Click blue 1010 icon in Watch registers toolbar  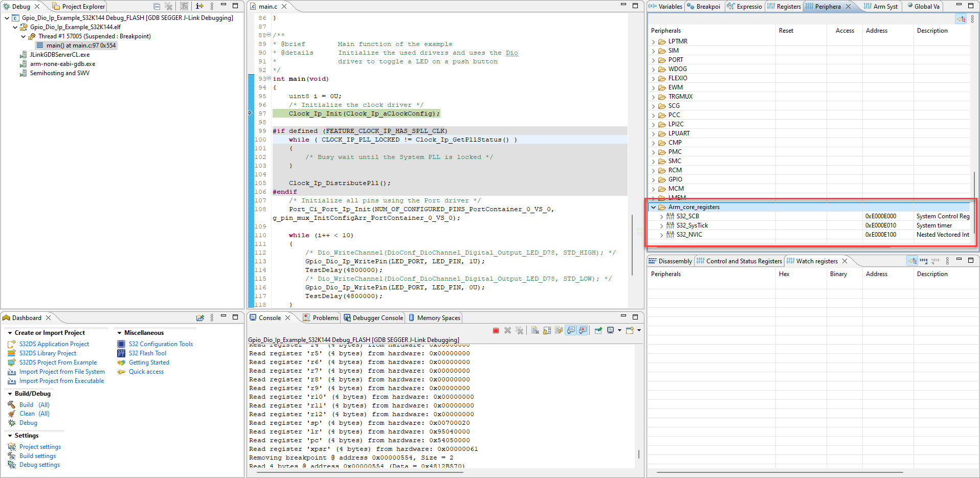click(923, 261)
